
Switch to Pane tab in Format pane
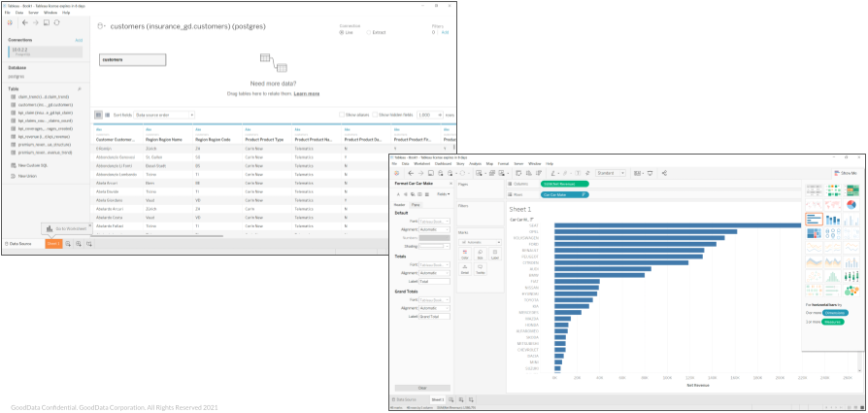coord(415,205)
